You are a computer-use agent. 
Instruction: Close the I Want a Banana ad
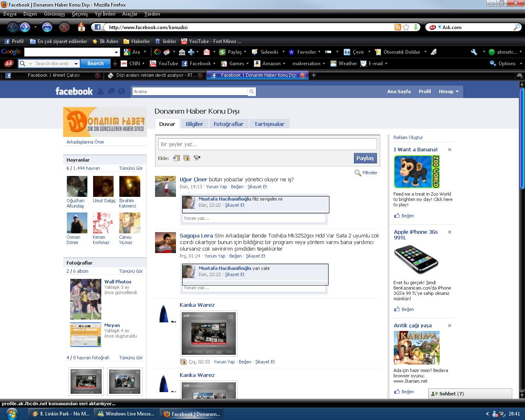[x=450, y=150]
